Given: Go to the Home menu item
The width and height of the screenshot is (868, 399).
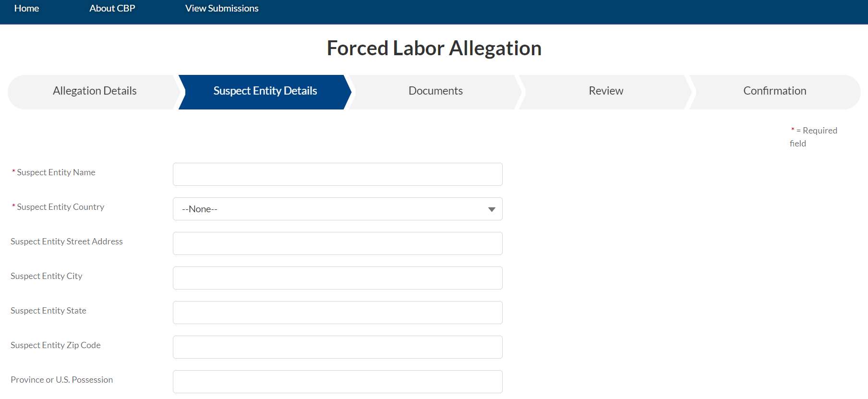Looking at the screenshot, I should click(x=26, y=9).
